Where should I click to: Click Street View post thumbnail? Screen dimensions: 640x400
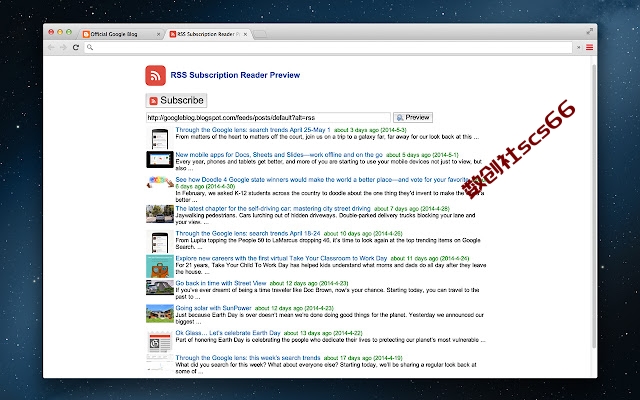click(x=160, y=287)
